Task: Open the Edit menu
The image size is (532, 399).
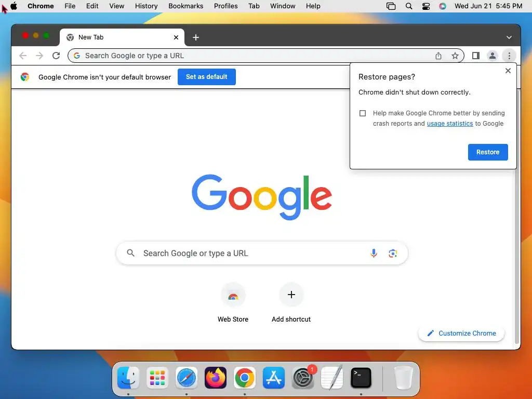Action: [92, 6]
